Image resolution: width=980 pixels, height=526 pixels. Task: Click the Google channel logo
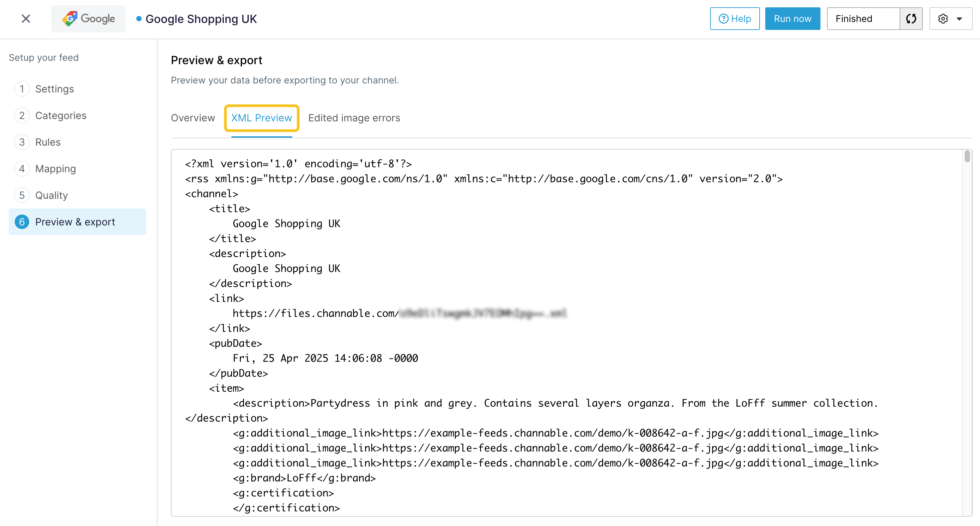(88, 19)
